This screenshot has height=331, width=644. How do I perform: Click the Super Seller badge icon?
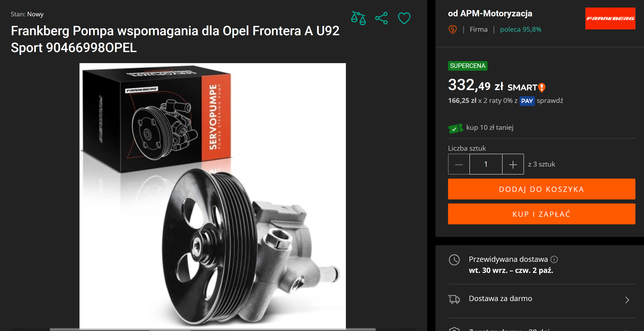coord(453,29)
